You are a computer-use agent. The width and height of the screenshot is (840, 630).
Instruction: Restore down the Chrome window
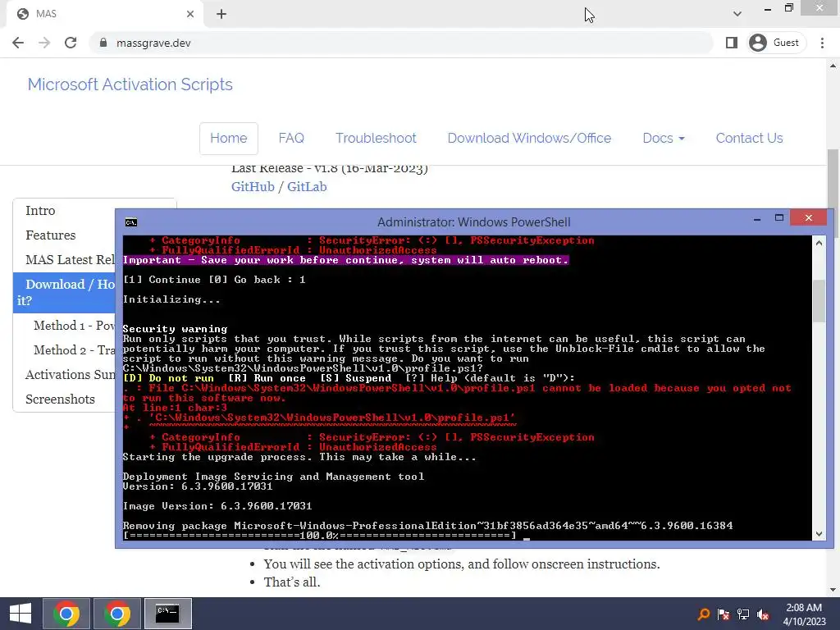point(788,7)
